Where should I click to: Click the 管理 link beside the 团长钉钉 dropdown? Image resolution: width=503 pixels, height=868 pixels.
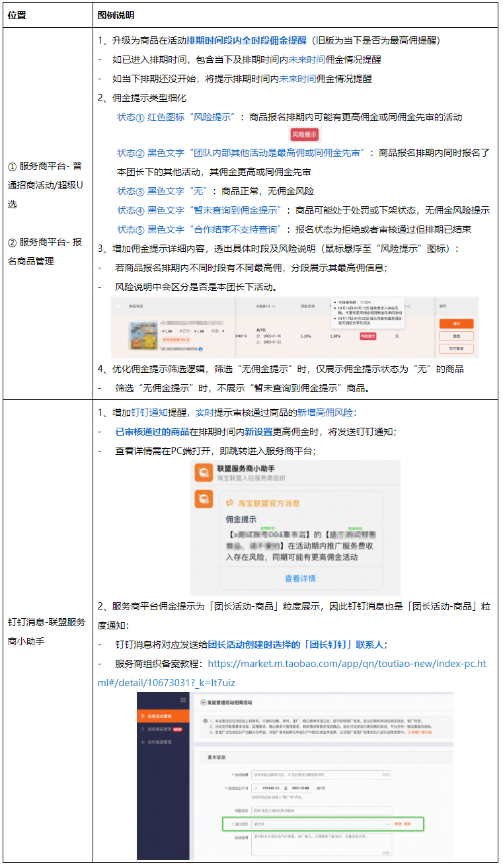398,824
